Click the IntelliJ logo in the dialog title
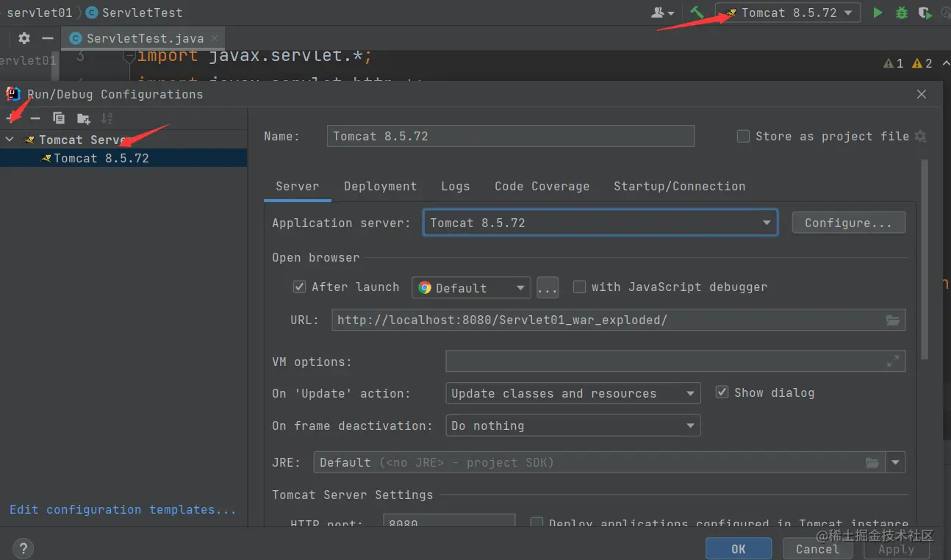 [12, 93]
